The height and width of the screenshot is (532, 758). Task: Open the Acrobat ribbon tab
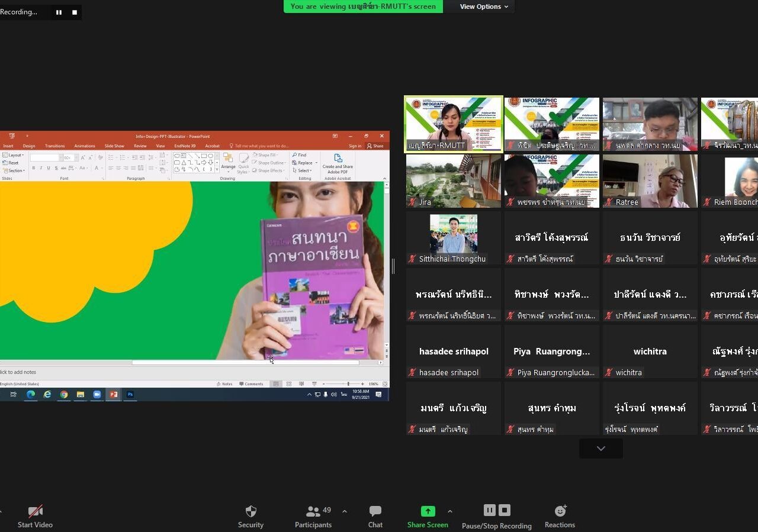pos(212,146)
